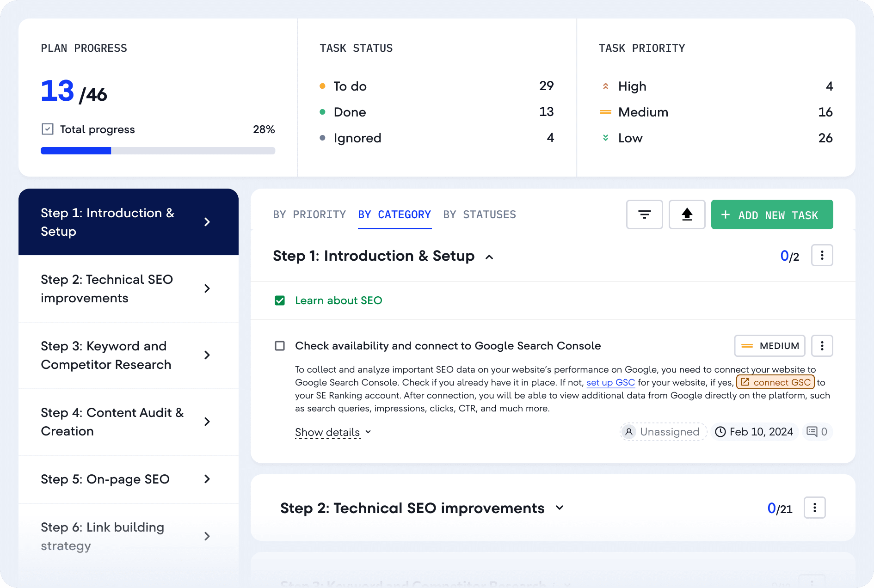Click the clock icon beside Feb 10, 2024
Screen dimensions: 874x588
coord(720,432)
